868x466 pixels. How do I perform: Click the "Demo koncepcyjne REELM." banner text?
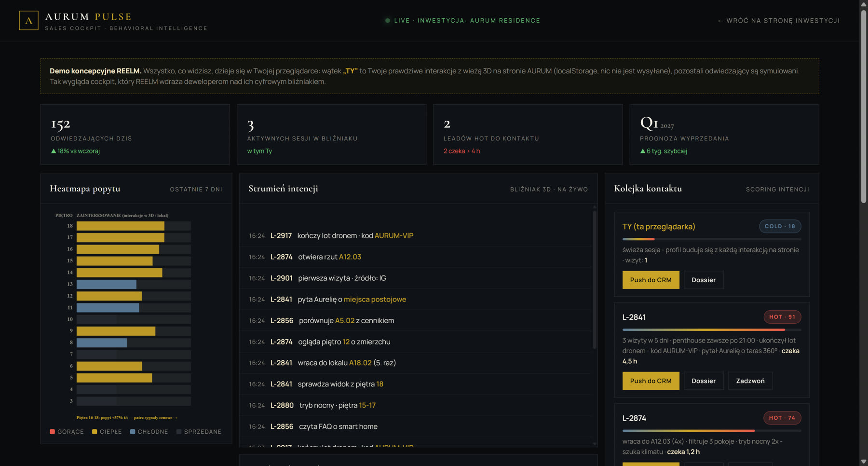point(95,71)
